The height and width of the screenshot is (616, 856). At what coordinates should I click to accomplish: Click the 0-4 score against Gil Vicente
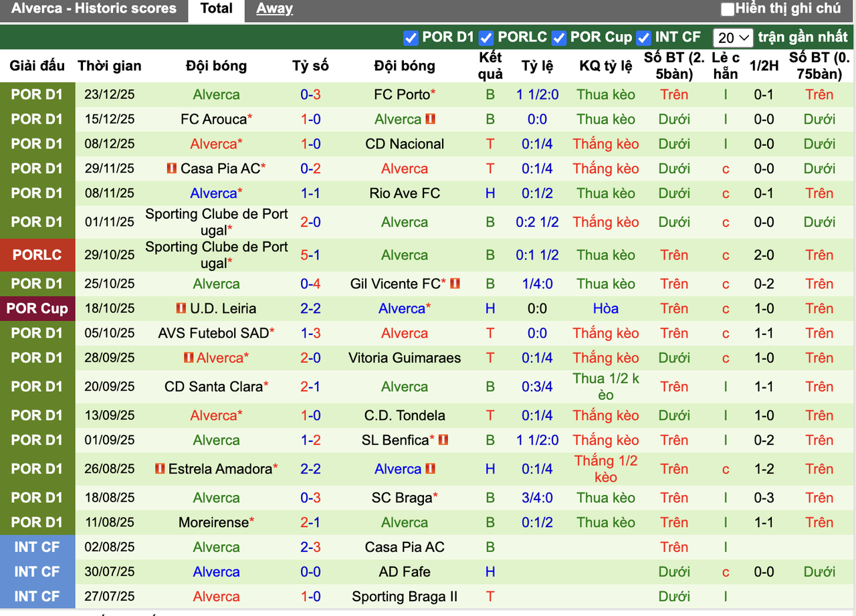[x=310, y=284]
